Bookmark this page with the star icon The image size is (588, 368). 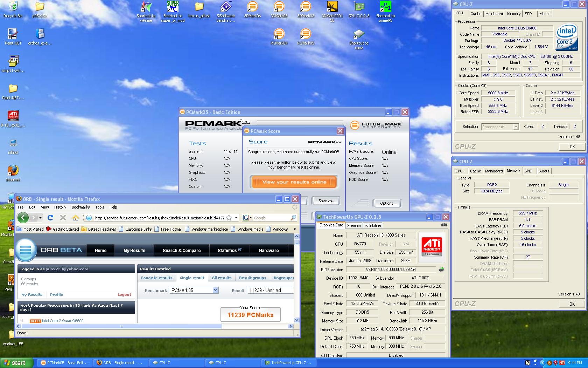229,218
